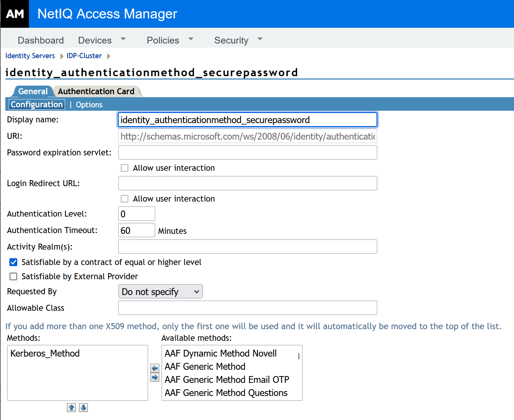Move selected method down in list
The height and width of the screenshot is (420, 514).
(x=83, y=408)
